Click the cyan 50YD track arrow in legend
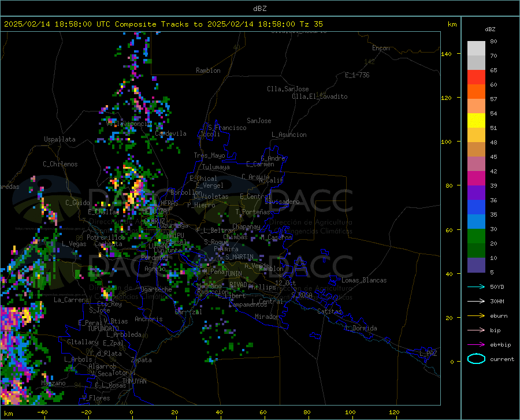Screen dimensions: 520x420 pos(476,287)
